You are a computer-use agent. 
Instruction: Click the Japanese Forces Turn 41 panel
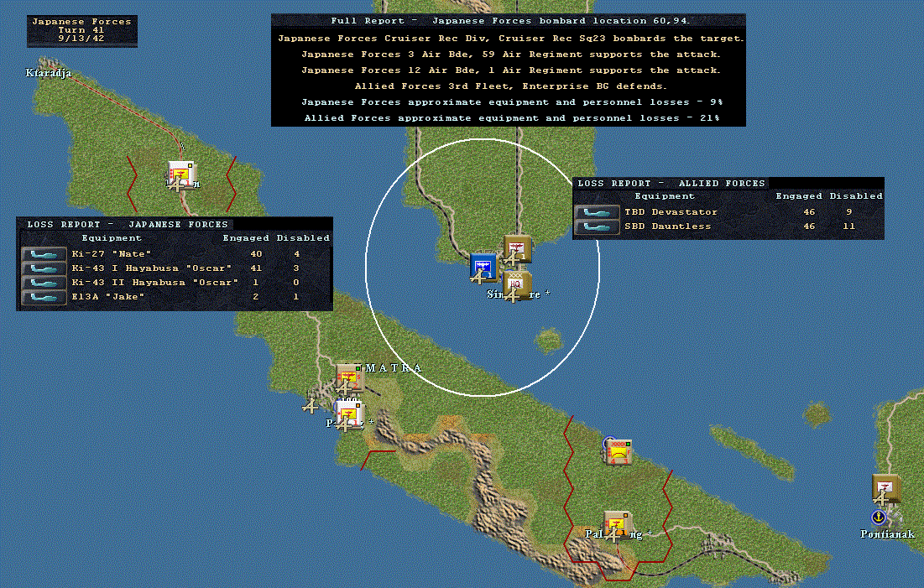[x=82, y=30]
